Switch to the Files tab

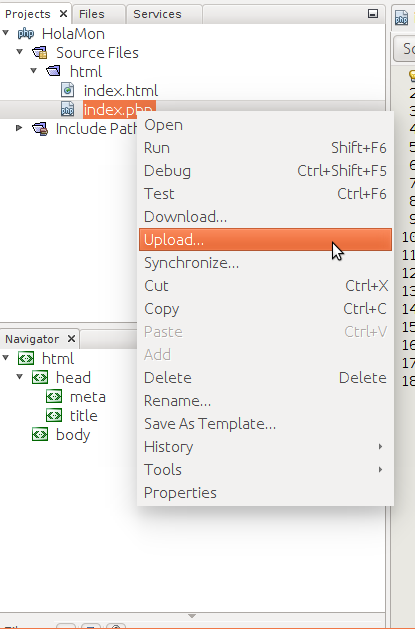click(91, 14)
